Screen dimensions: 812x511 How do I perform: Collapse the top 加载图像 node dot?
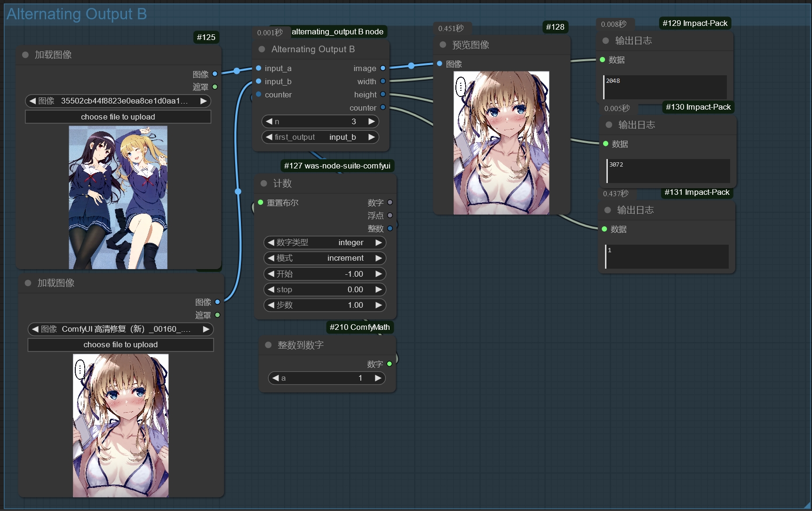coord(25,55)
